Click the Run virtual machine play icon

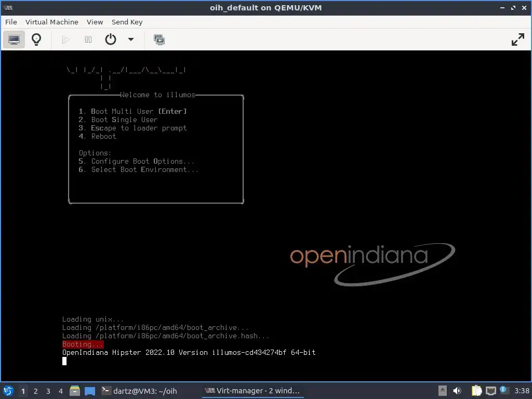tap(66, 39)
